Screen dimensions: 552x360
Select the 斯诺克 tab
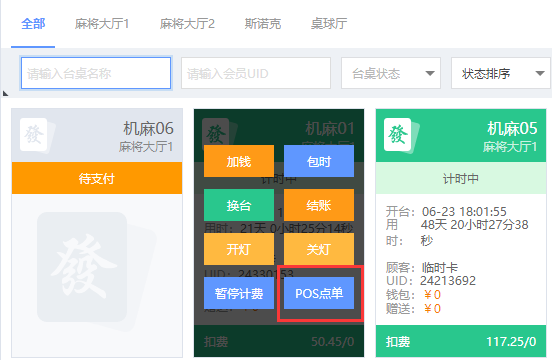click(x=263, y=24)
